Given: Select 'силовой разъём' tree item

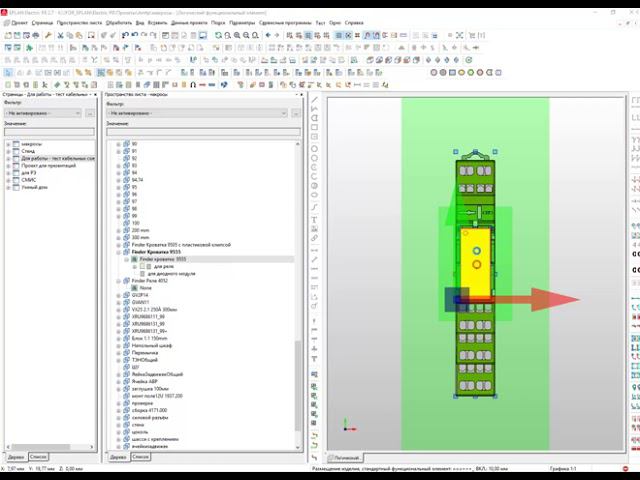Looking at the screenshot, I should (150, 418).
